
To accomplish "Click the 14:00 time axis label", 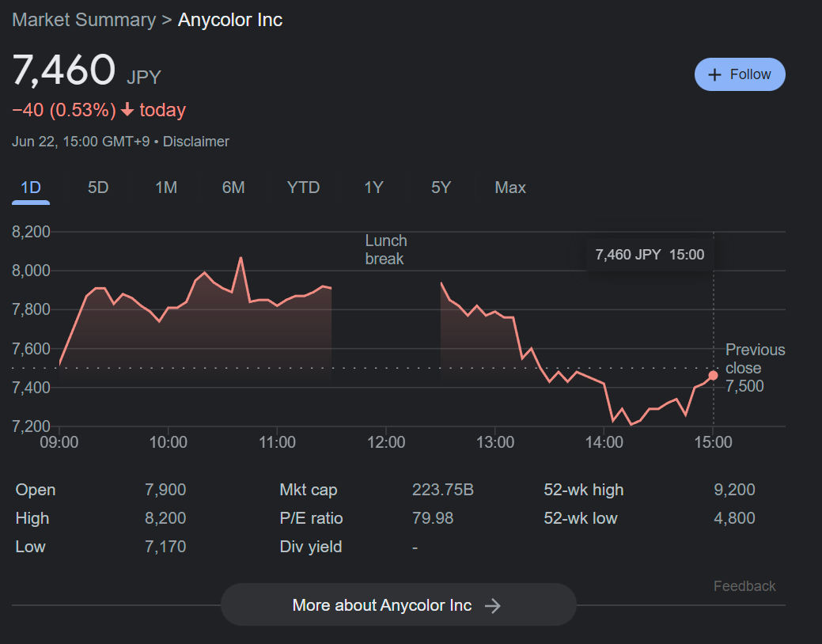I will 604,442.
